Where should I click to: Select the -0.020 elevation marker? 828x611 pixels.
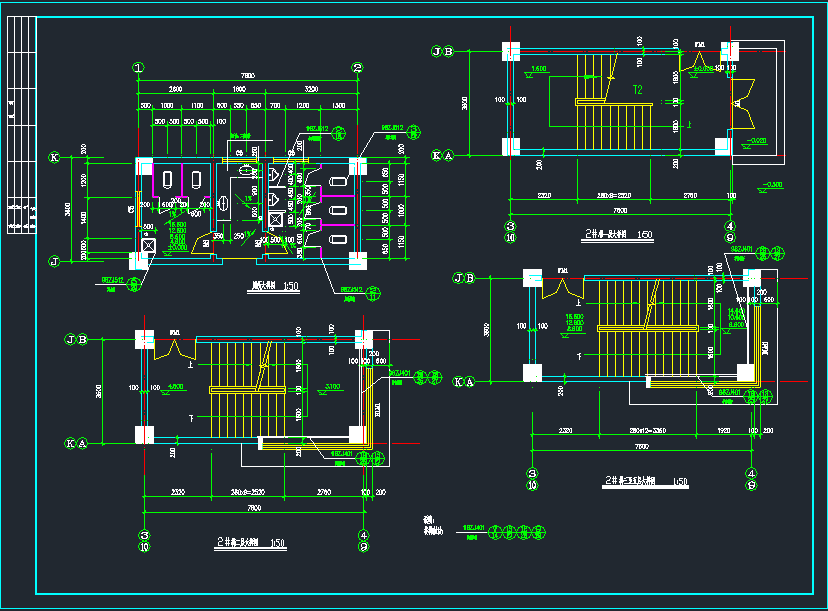(754, 142)
